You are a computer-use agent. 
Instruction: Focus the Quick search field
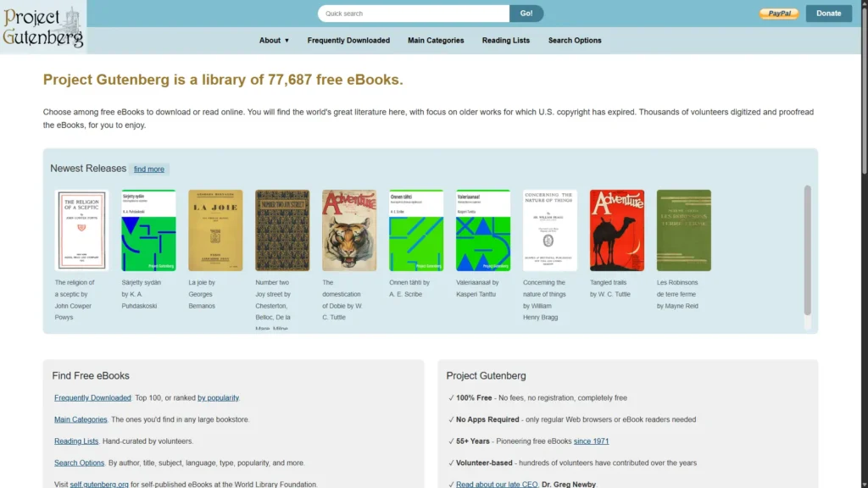point(413,14)
